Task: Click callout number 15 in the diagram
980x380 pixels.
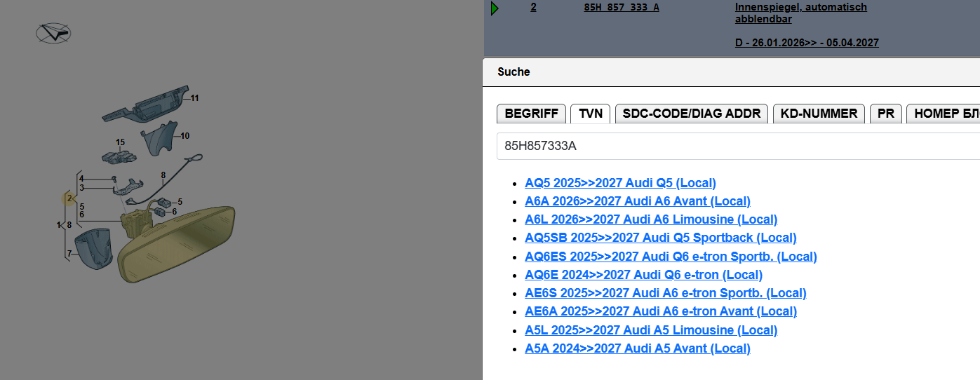Action: tap(120, 143)
